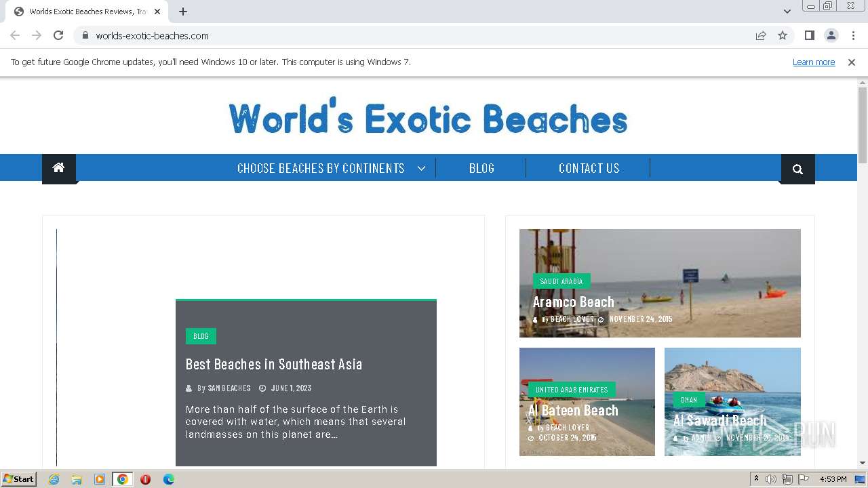This screenshot has height=488, width=868.
Task: Click the page vertical scrollbar thumb
Action: [863, 125]
